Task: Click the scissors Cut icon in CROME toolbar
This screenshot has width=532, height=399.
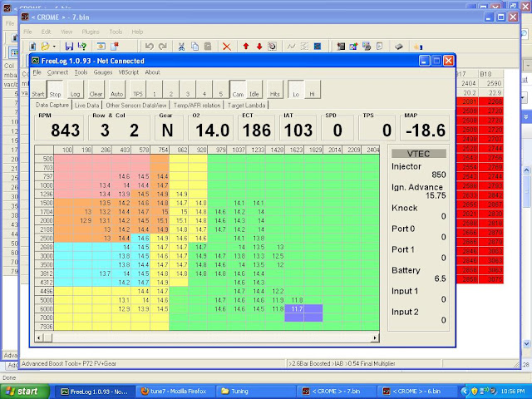Action: click(x=180, y=46)
